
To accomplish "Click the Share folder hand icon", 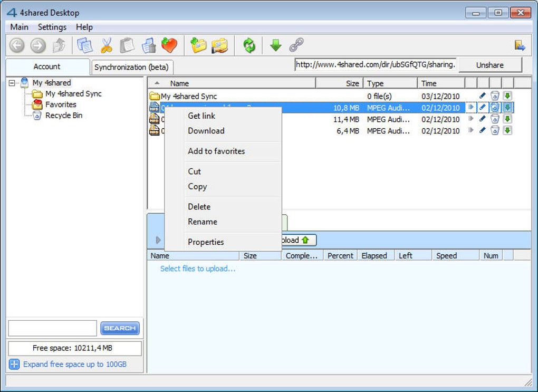I will (219, 45).
